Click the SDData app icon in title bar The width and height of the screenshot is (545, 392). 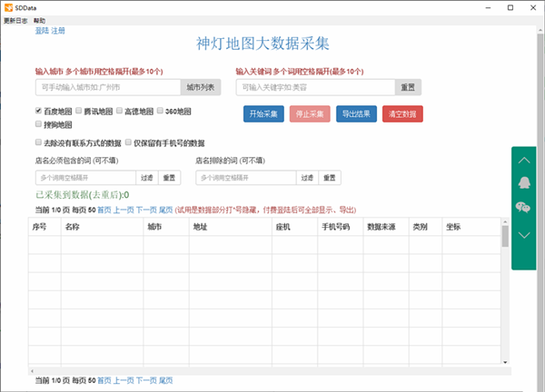tap(8, 6)
